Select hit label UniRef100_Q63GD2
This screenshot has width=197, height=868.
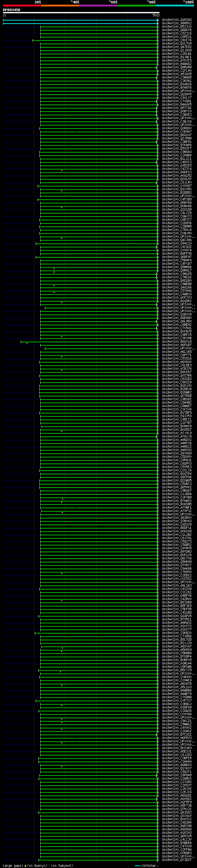[176, 812]
